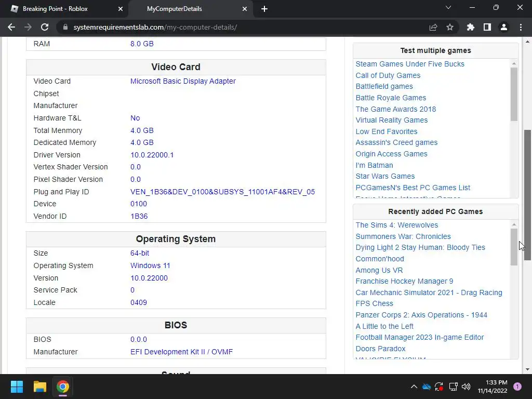Close the Breaking Point - Roblox tab
Screen dimensions: 532x399
click(x=120, y=9)
